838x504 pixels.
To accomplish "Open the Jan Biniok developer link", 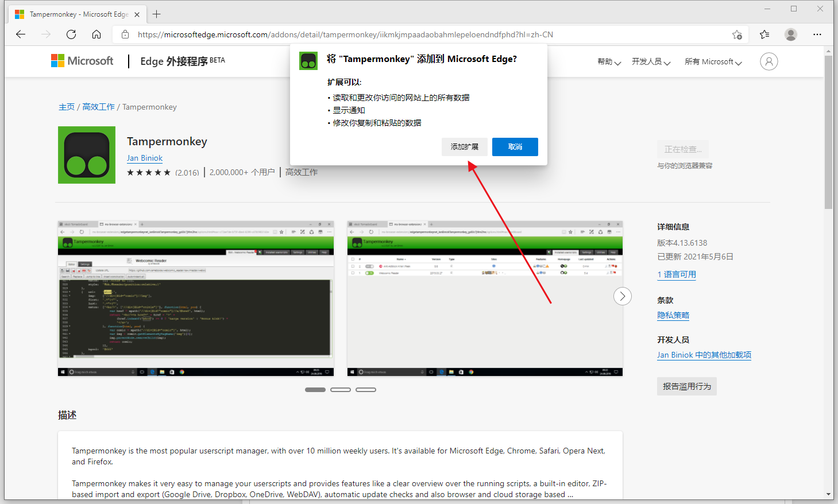I will (145, 158).
